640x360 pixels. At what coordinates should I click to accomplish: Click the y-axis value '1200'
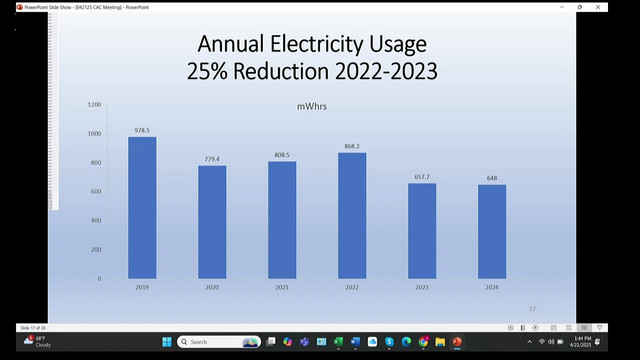pos(94,105)
